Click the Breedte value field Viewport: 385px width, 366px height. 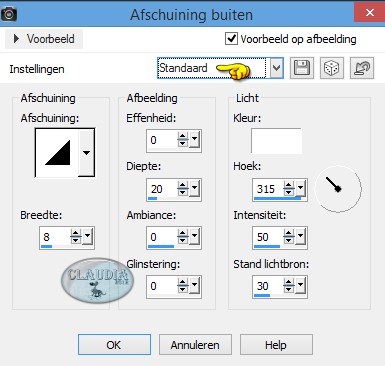tap(55, 237)
